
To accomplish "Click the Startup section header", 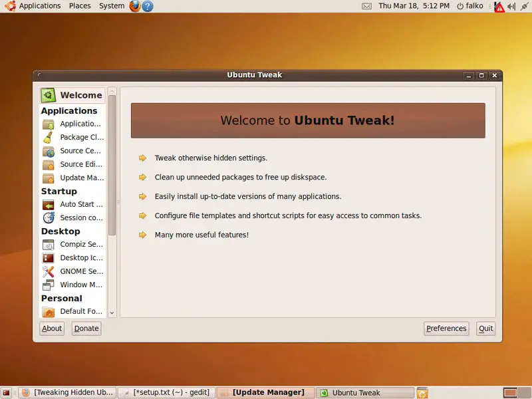I will (x=59, y=191).
